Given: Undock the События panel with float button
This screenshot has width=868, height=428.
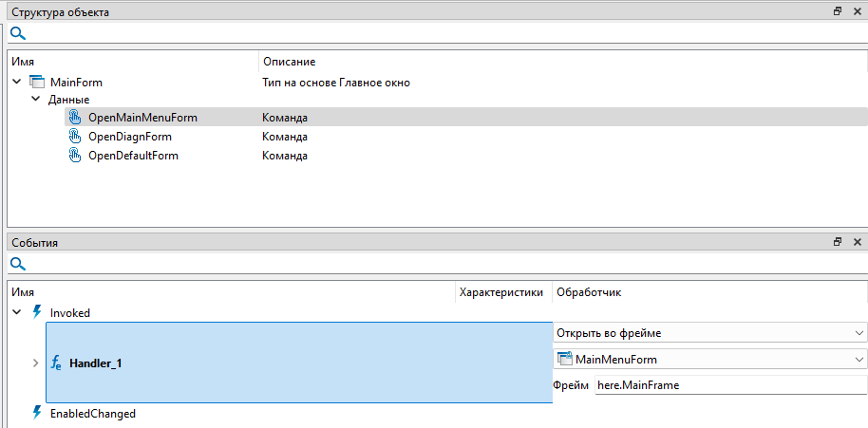Looking at the screenshot, I should 838,242.
